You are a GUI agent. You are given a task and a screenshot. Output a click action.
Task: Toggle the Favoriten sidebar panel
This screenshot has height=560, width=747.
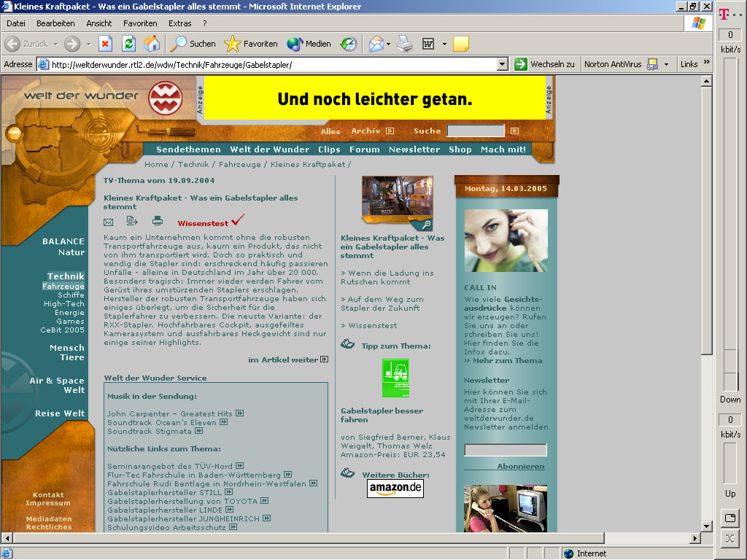(x=251, y=44)
